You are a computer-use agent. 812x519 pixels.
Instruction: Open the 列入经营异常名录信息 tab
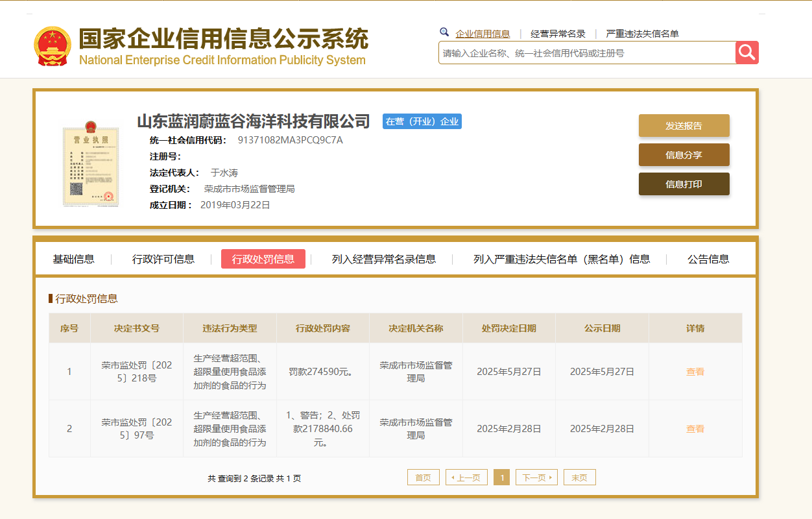point(384,259)
